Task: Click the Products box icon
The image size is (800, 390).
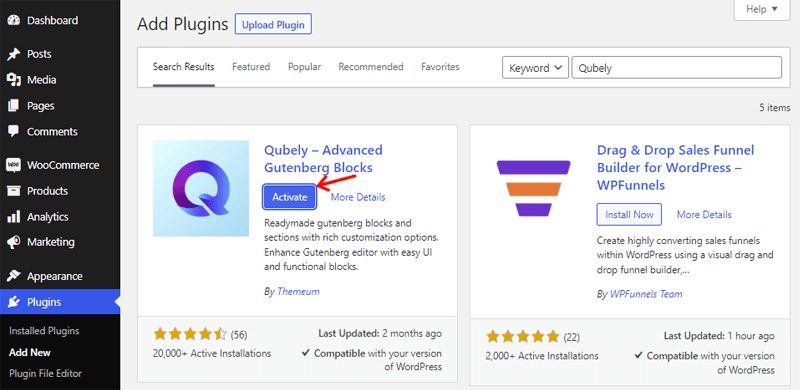Action: [14, 191]
